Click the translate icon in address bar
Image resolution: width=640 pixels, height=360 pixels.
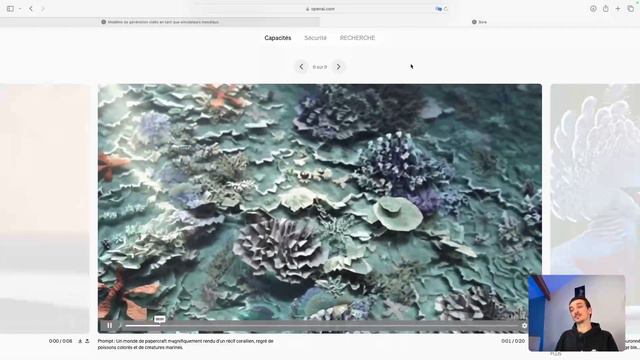pyautogui.click(x=438, y=9)
